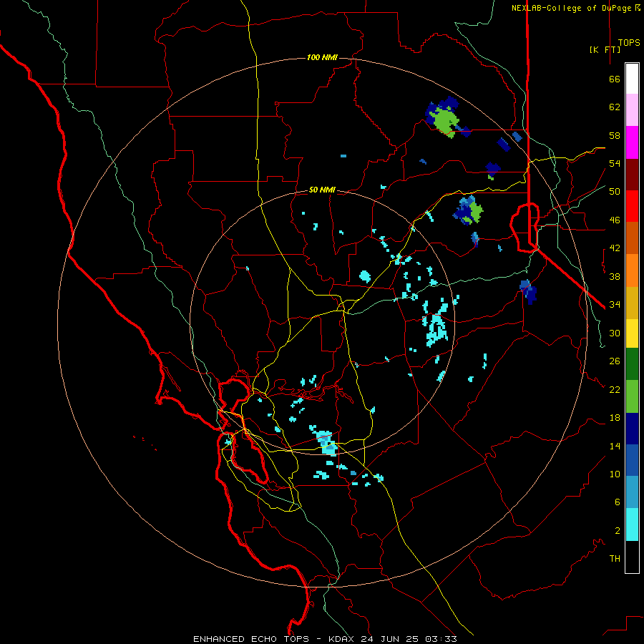The height and width of the screenshot is (644, 644).
Task: Click the cyan swatch near 2
Action: (x=632, y=525)
